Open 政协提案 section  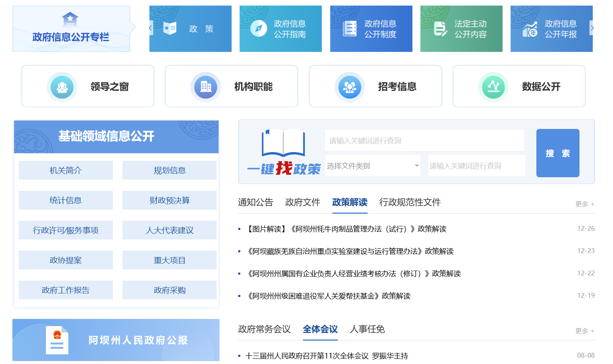[x=66, y=260]
